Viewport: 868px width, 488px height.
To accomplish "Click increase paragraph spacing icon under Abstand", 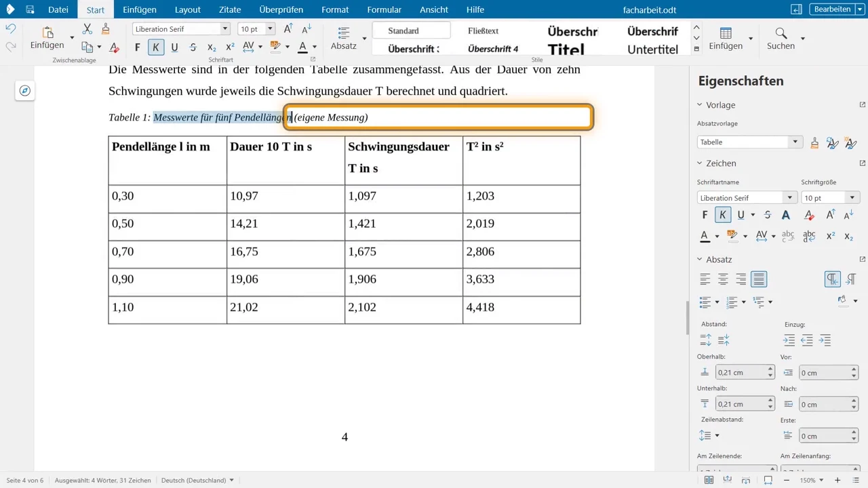I will tap(705, 340).
